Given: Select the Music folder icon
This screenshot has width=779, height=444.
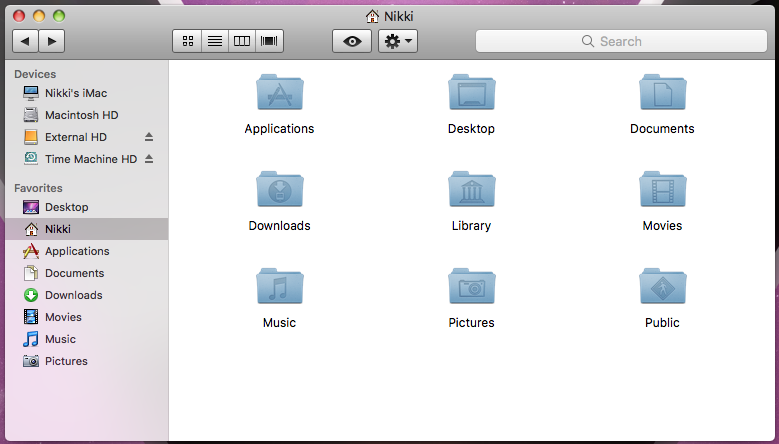Looking at the screenshot, I should pyautogui.click(x=280, y=286).
